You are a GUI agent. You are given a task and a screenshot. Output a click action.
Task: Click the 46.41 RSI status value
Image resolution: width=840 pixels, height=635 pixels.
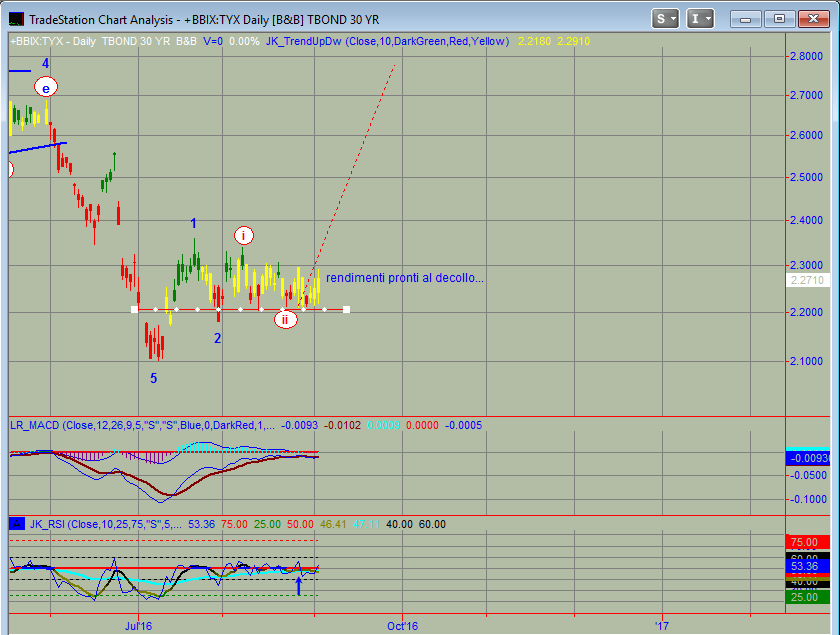333,524
